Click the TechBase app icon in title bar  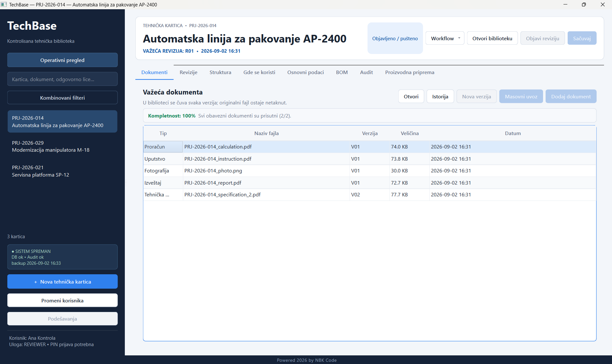pos(4,4)
